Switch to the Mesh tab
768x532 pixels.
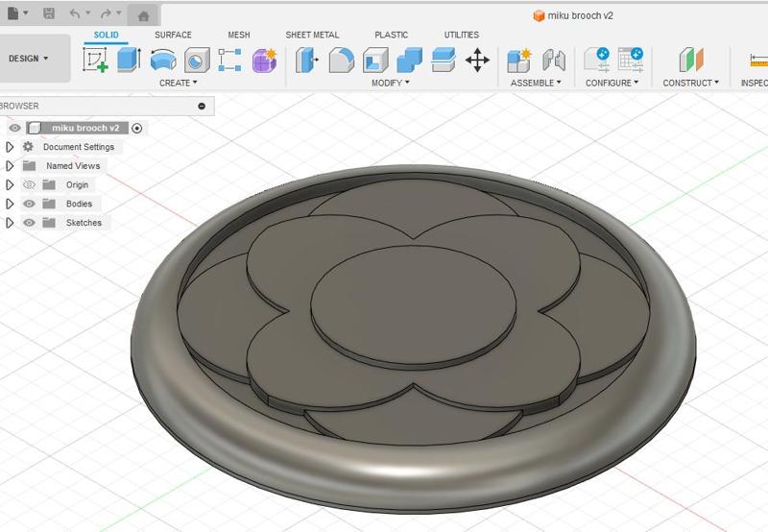[x=238, y=35]
